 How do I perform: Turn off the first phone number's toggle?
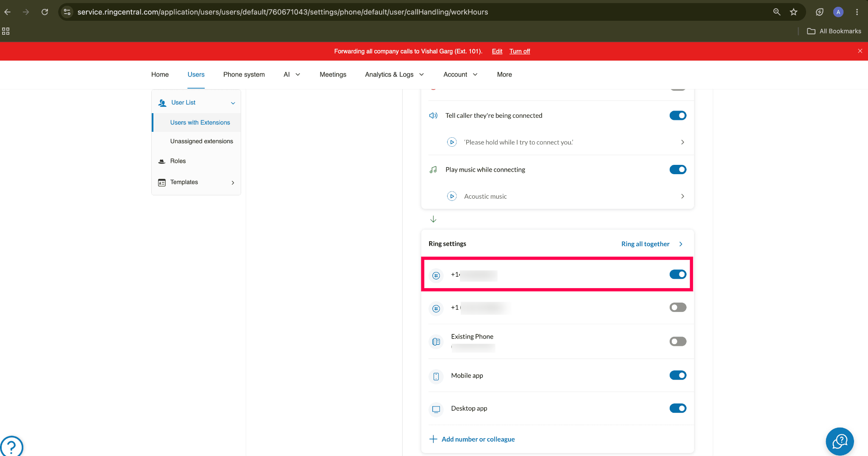coord(678,275)
